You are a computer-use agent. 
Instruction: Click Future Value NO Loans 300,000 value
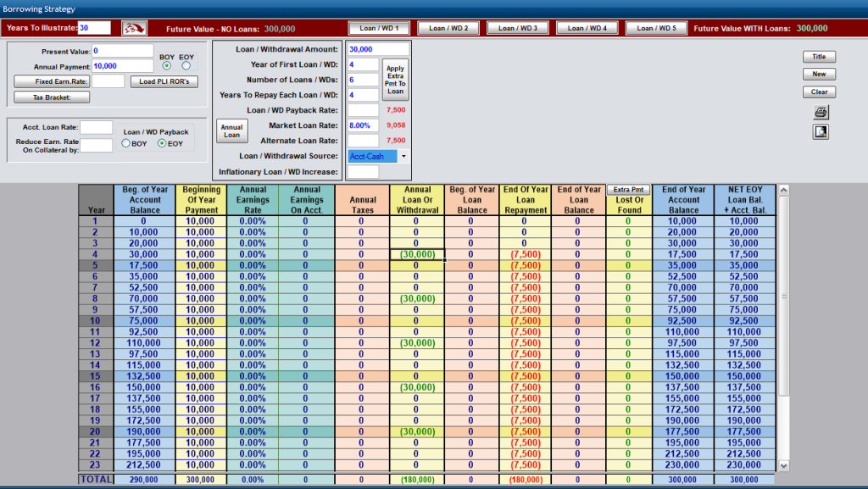280,29
